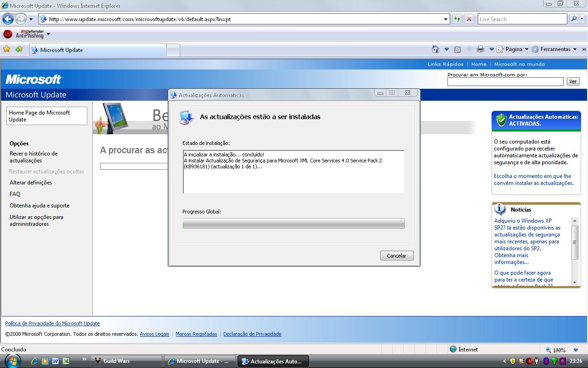Launch Word from Quick Launch

[x=56, y=361]
